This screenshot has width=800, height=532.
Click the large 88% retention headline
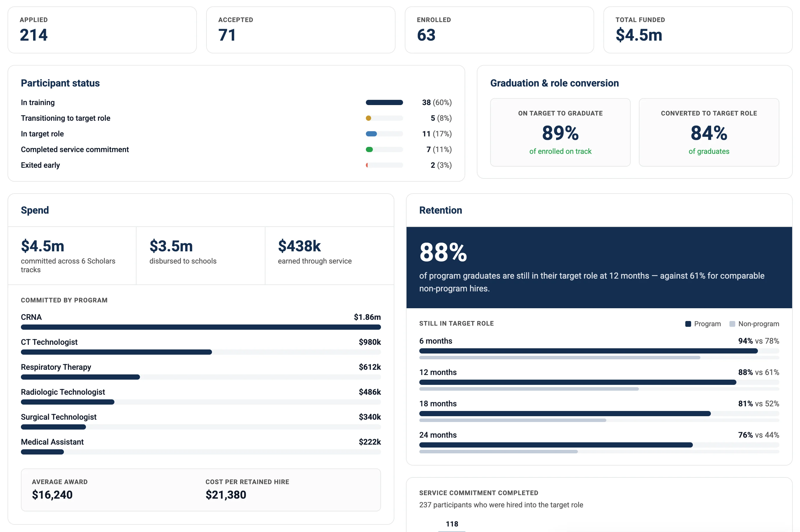point(443,253)
